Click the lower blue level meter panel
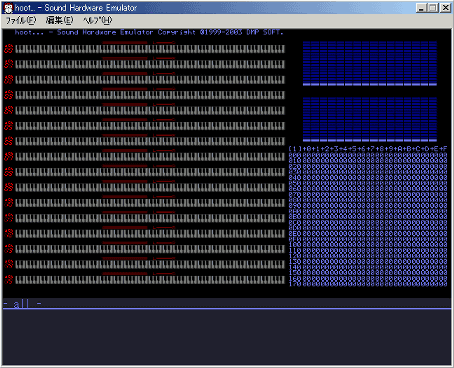 [370, 119]
